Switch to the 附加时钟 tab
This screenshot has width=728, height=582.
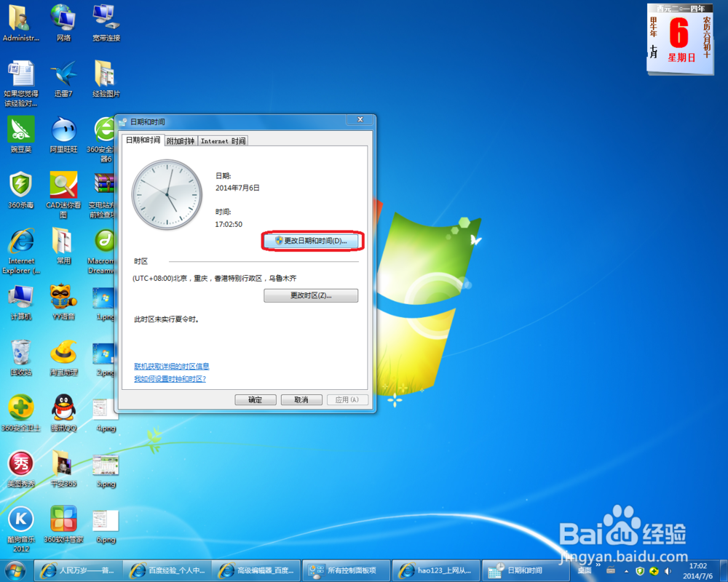pyautogui.click(x=180, y=140)
